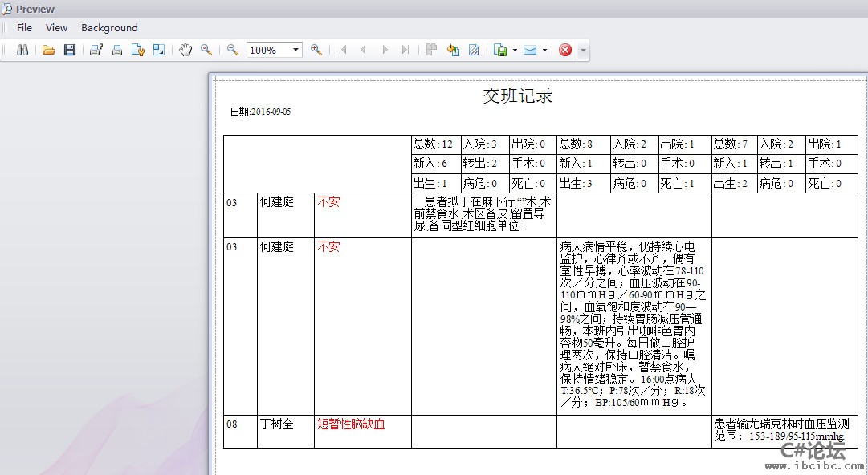Click the Watermark icon
Screen dimensions: 868x475
point(474,50)
